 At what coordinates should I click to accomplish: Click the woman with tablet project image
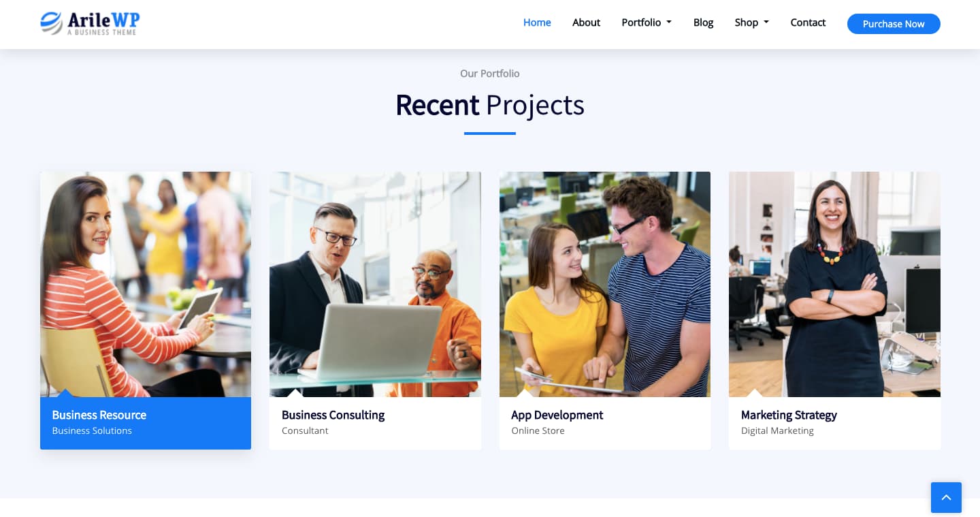click(x=146, y=284)
